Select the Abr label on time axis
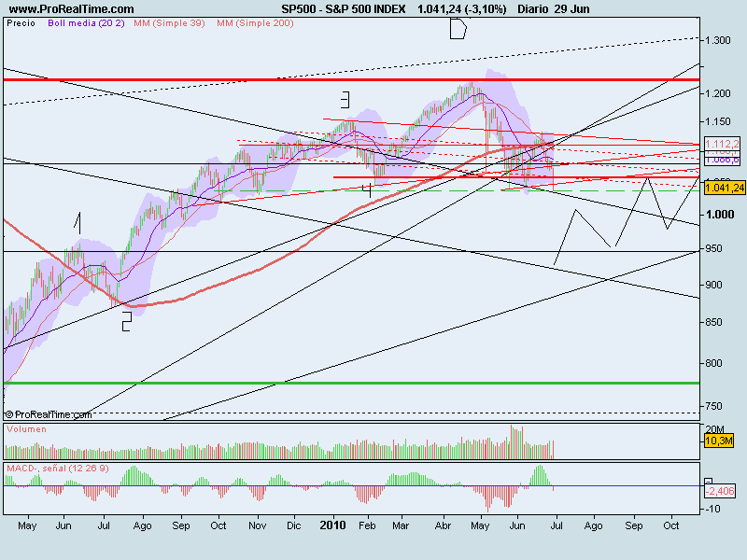This screenshot has height=560, width=747. (x=443, y=525)
